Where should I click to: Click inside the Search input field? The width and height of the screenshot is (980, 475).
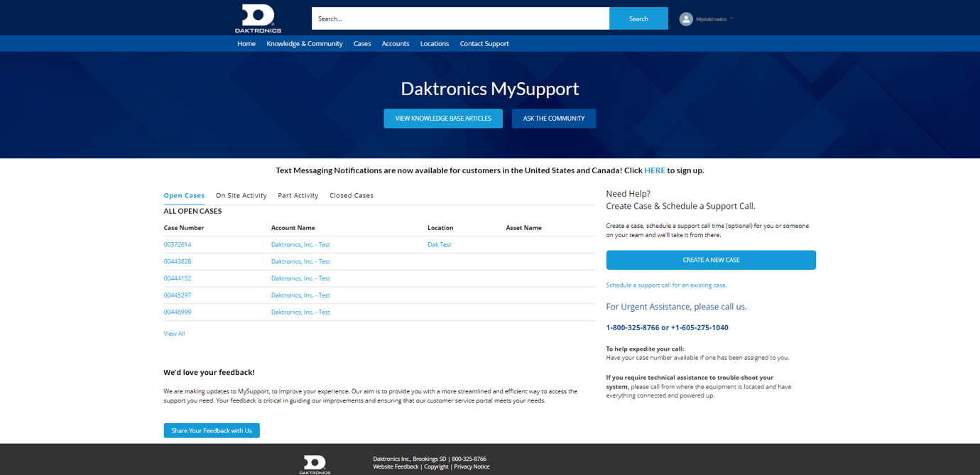tap(459, 18)
